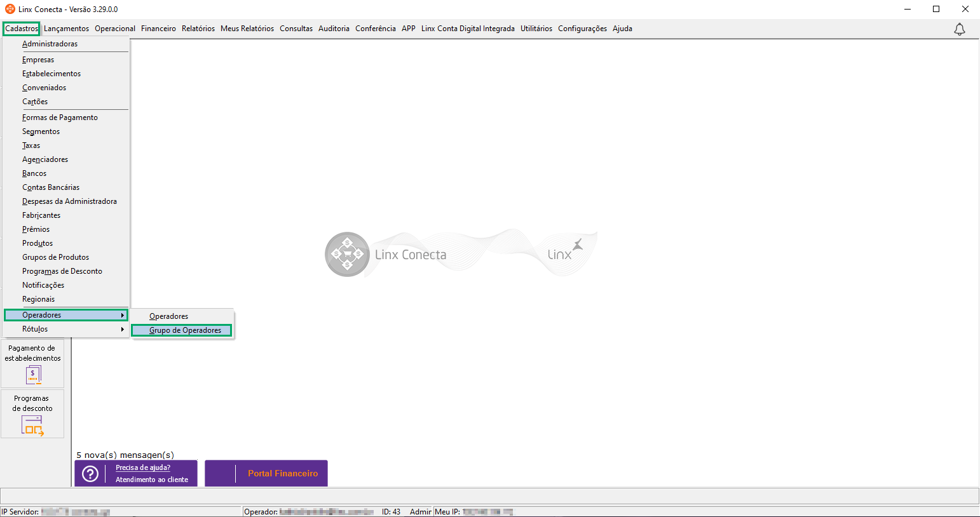The height and width of the screenshot is (517, 980).
Task: Click the 5 nova(s) mensagen(s) text
Action: [125, 455]
